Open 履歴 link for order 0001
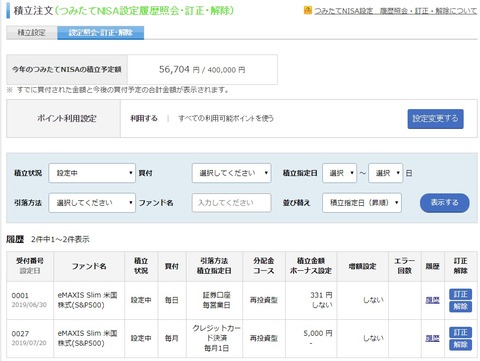480x361 pixels. pyautogui.click(x=432, y=300)
